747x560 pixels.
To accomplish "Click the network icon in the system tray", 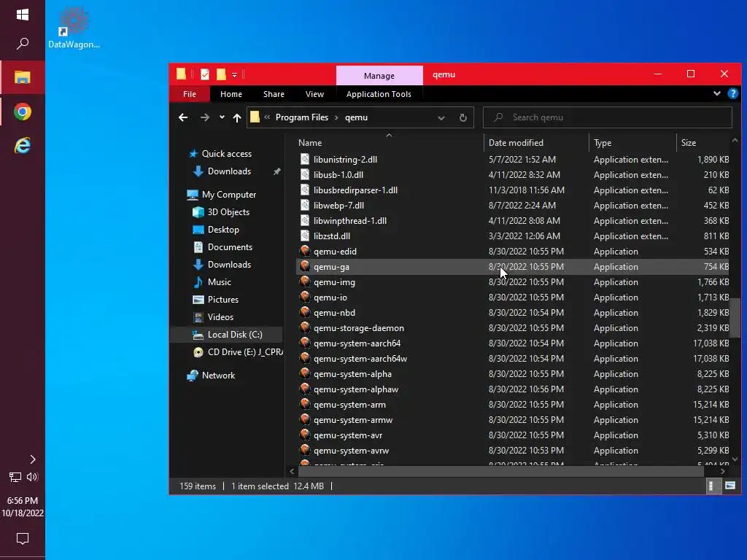I will click(x=15, y=477).
